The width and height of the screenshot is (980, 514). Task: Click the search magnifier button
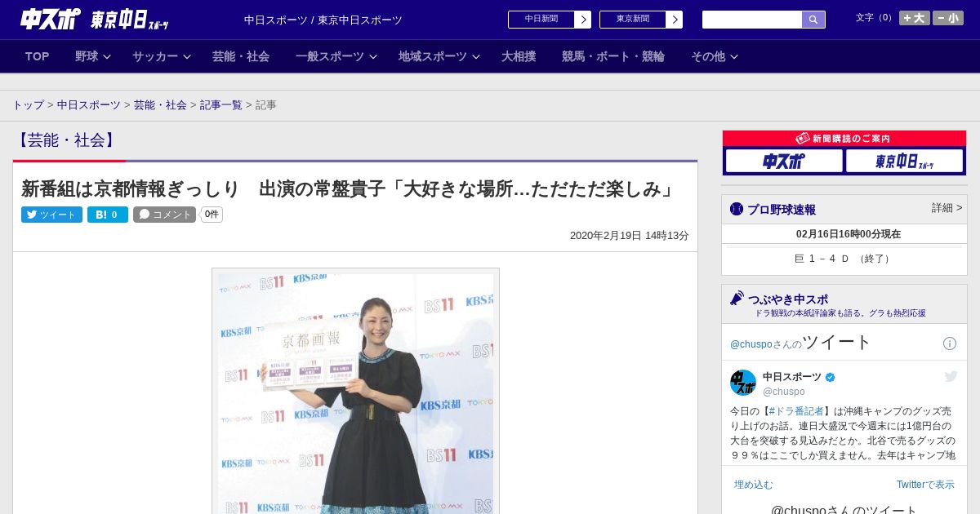click(813, 20)
